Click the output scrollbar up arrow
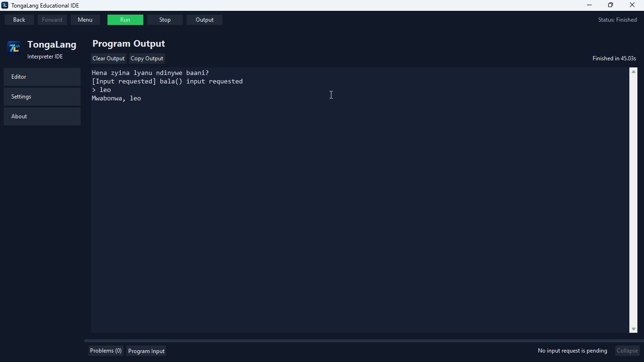 point(634,72)
